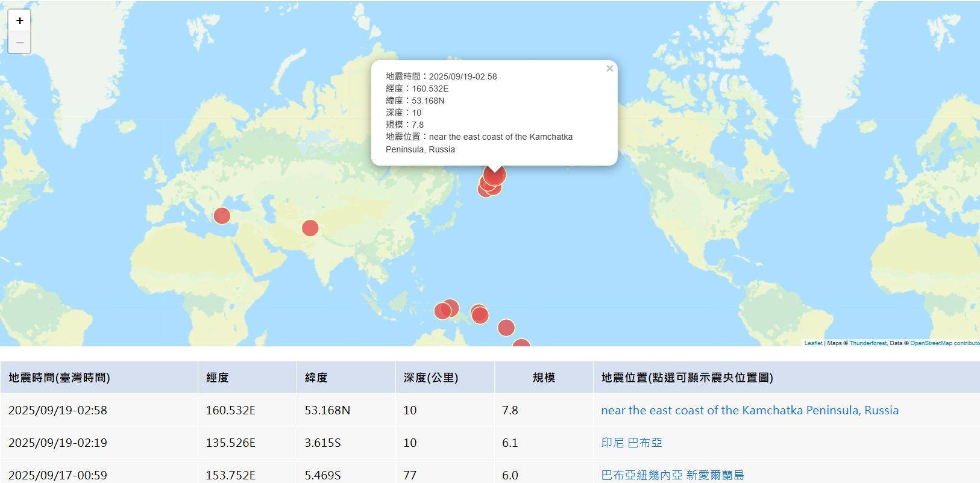Click the 緯度 column header
Screen dimensions: 980x483
346,378
